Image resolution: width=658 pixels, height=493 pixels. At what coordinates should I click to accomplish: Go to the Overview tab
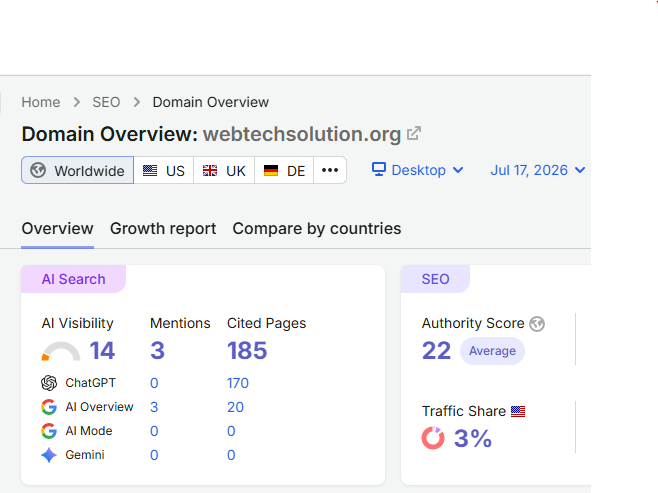[57, 229]
